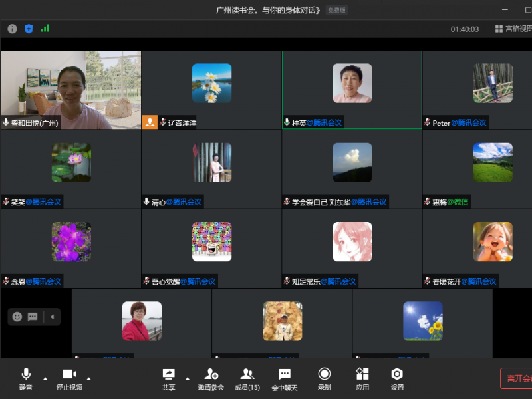This screenshot has height=399, width=532.
Task: Select 桂英's highlighted video tile
Action: click(352, 90)
